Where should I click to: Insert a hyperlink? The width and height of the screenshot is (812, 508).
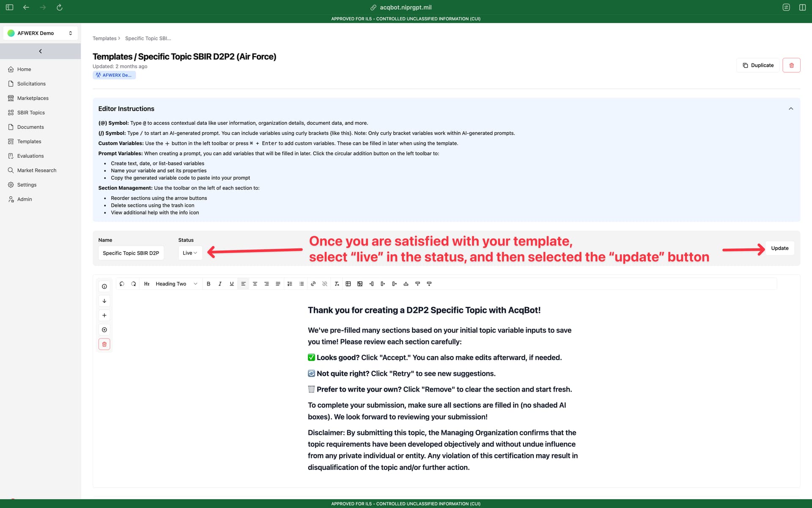[313, 284]
